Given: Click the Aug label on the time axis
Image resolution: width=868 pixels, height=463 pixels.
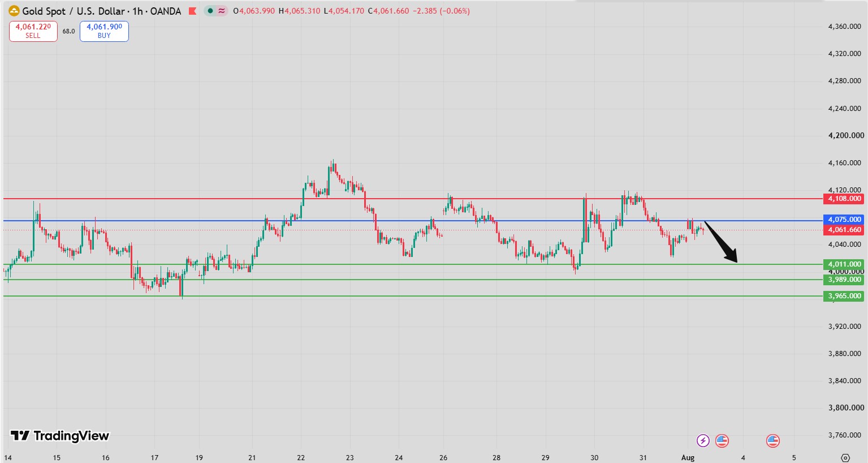Looking at the screenshot, I should pos(688,457).
